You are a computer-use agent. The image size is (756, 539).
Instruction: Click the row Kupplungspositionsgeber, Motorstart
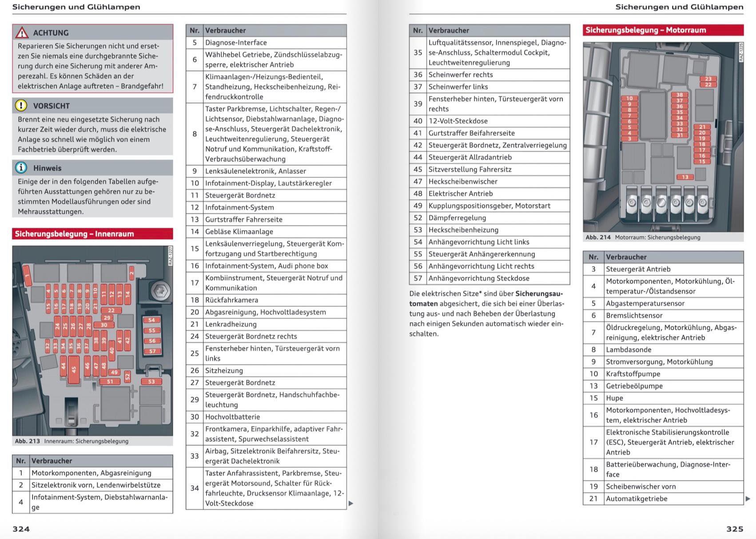(489, 206)
